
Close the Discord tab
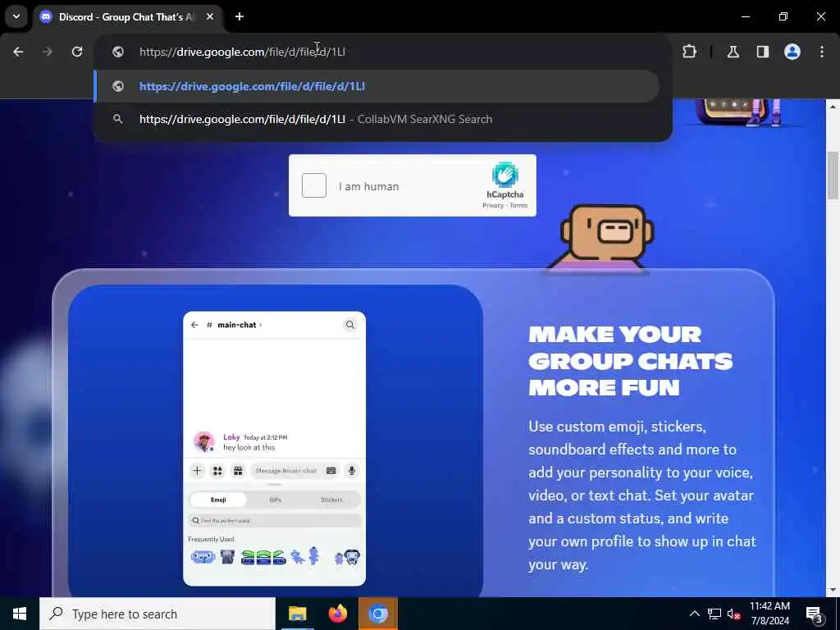pos(210,16)
